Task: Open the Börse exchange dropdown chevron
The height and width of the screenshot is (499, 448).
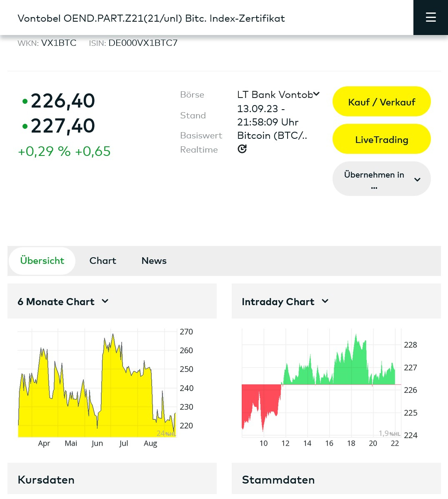Action: tap(316, 94)
